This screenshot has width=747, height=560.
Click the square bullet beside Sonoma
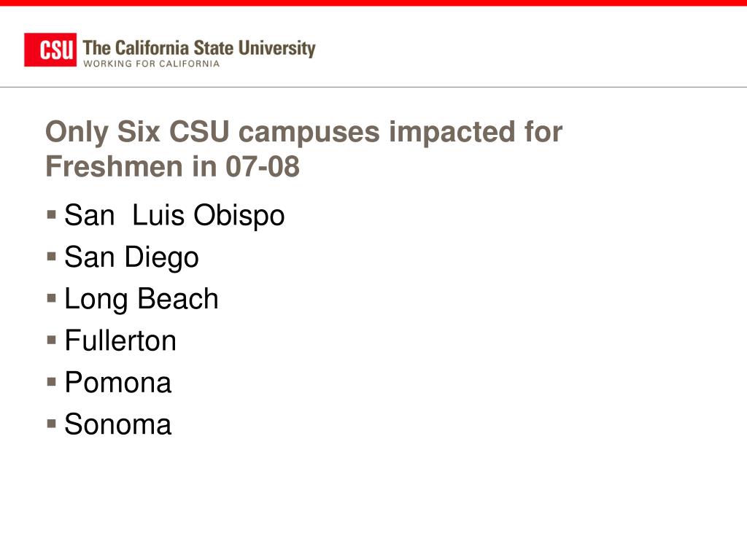(52, 424)
